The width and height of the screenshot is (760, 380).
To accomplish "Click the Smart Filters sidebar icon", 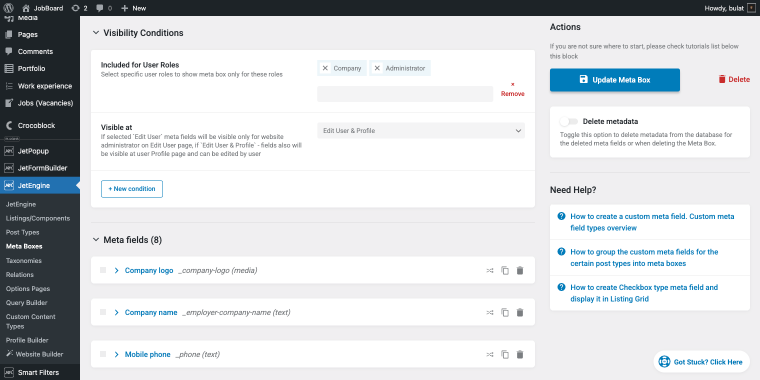I will (9, 373).
